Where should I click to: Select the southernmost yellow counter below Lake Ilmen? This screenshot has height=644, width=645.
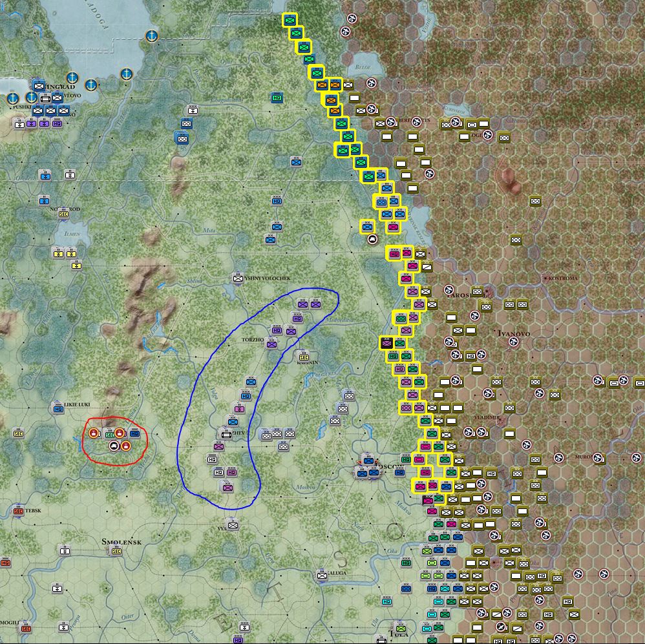click(x=76, y=266)
